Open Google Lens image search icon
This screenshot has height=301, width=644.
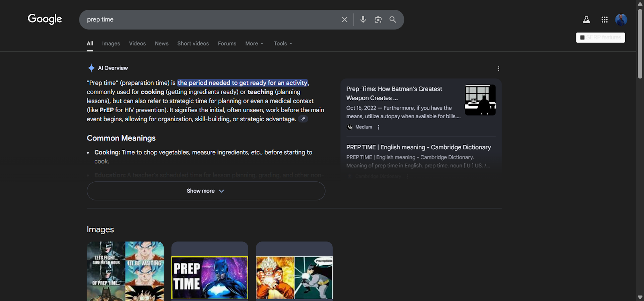point(378,19)
